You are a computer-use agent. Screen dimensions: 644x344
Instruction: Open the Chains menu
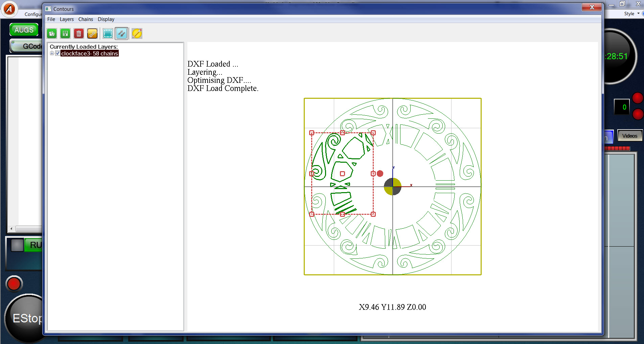point(86,19)
